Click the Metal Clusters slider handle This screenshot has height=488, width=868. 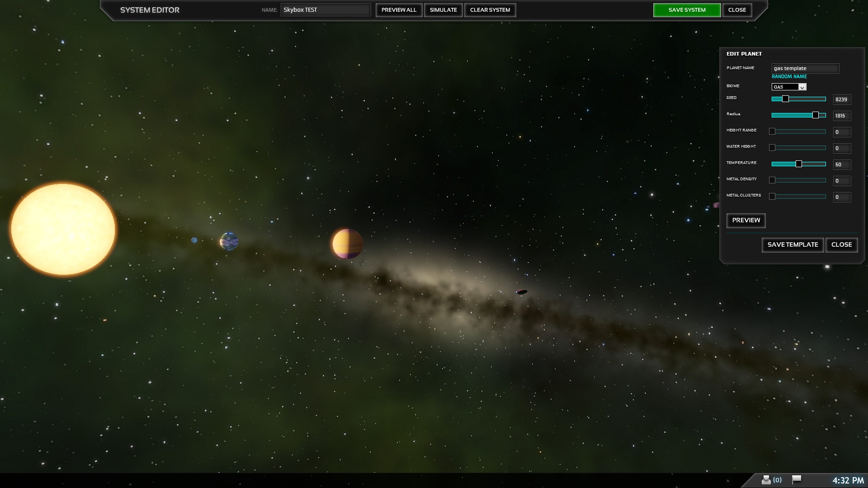(772, 197)
